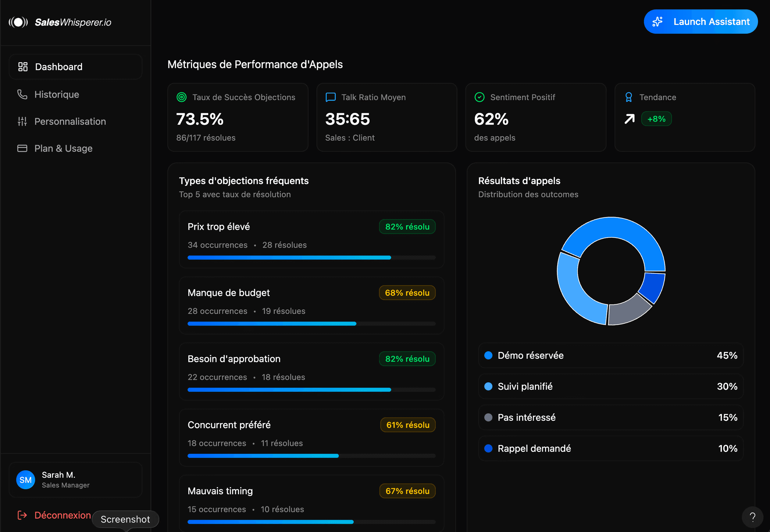Click the target icon on Taux de Succès Objections
Viewport: 770px width, 532px height.
click(181, 97)
